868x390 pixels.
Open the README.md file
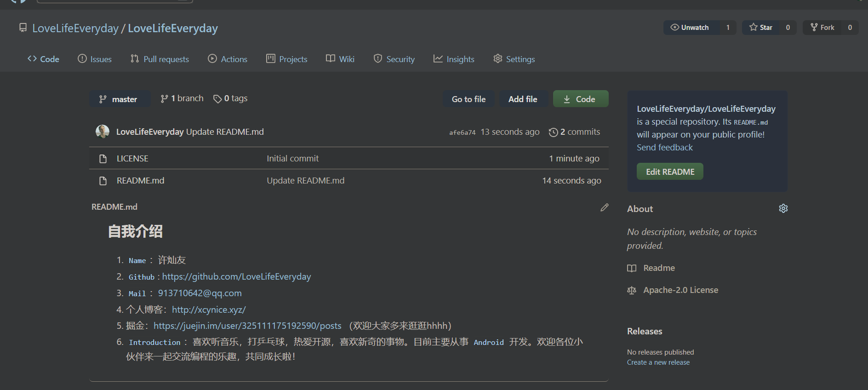[x=140, y=181]
